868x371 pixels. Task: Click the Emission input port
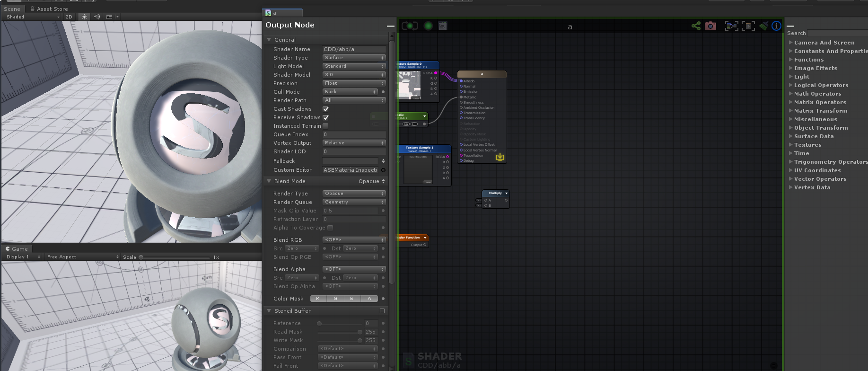pos(461,91)
